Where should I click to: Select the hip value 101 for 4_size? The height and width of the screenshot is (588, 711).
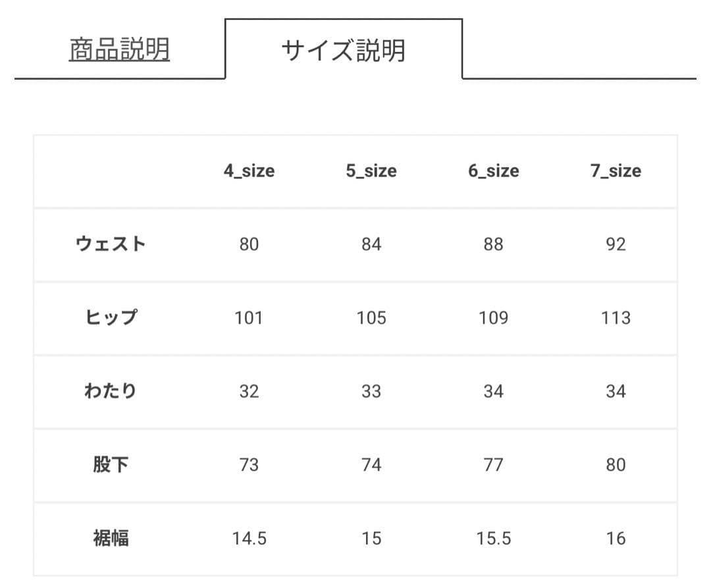point(249,318)
